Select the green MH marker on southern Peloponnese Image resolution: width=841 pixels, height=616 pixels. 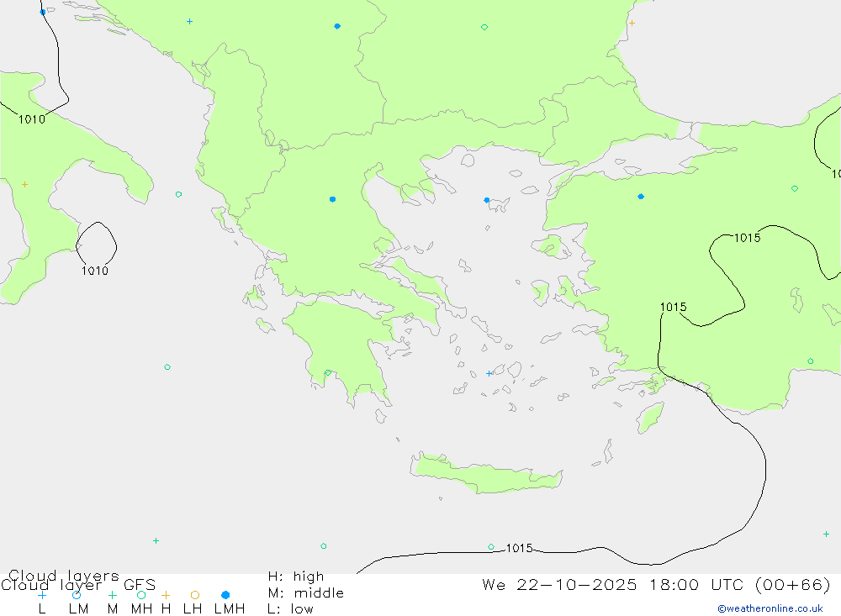[328, 372]
